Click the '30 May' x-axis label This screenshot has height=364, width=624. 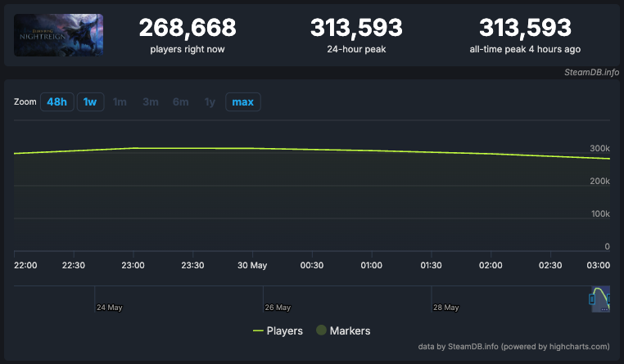point(252,265)
